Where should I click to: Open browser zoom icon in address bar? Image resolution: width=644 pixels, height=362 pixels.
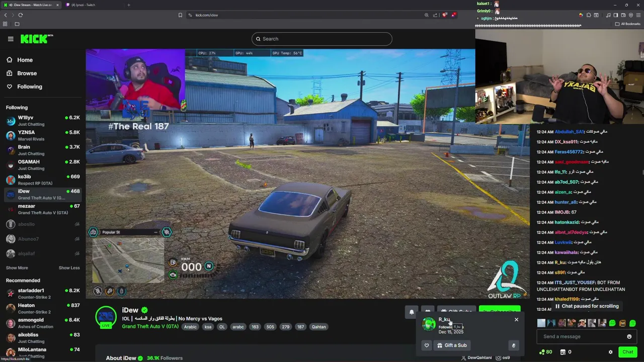(426, 15)
